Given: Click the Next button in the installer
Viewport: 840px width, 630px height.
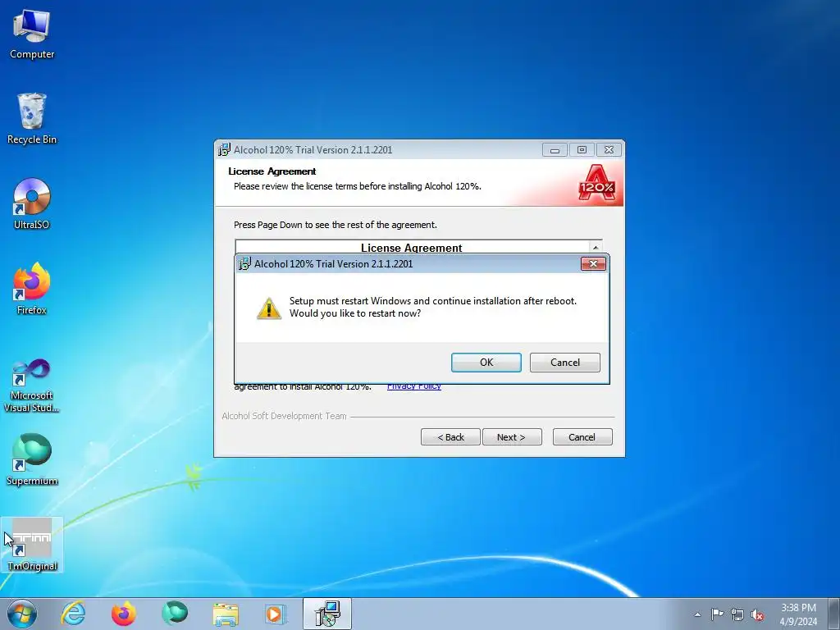Looking at the screenshot, I should point(512,437).
